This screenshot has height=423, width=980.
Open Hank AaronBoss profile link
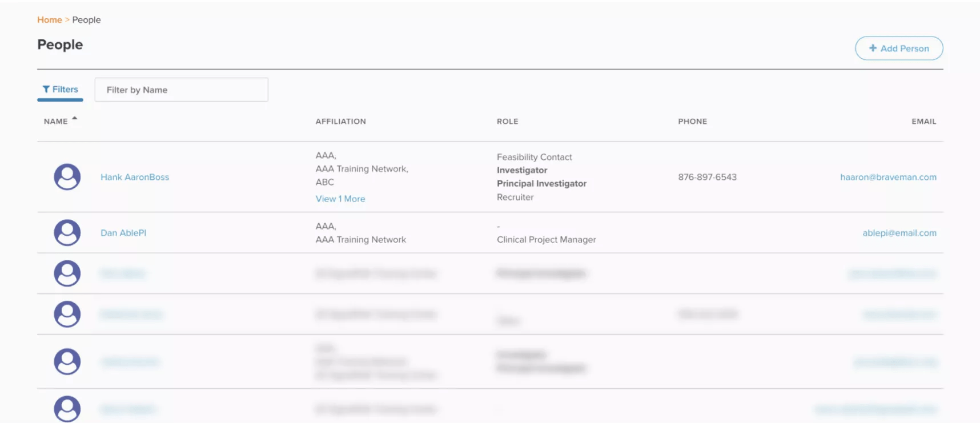coord(135,177)
